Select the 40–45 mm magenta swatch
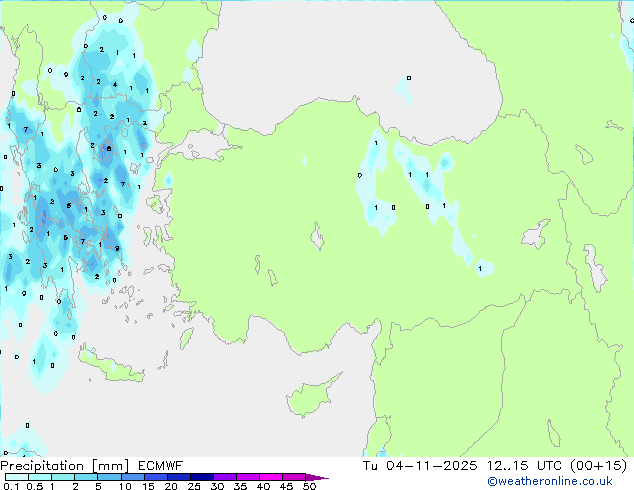634x490 pixels. [x=271, y=477]
